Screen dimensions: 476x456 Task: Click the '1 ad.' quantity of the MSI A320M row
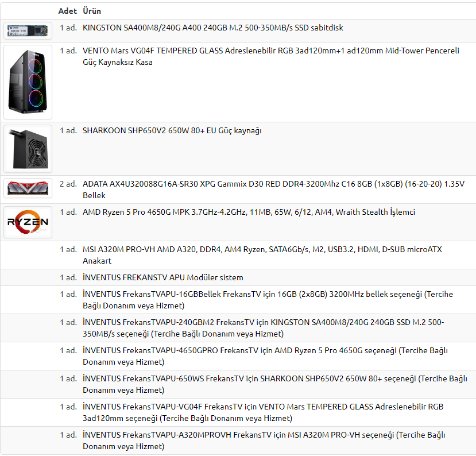[x=68, y=249]
